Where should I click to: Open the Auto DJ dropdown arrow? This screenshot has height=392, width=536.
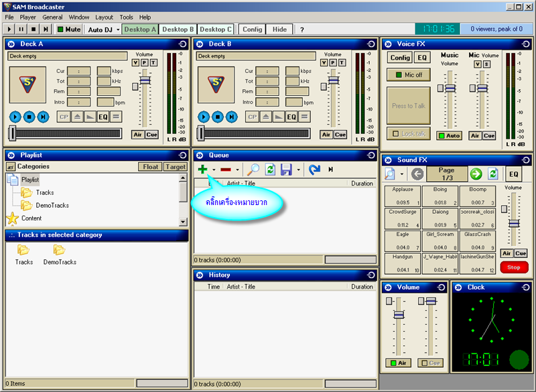[118, 29]
